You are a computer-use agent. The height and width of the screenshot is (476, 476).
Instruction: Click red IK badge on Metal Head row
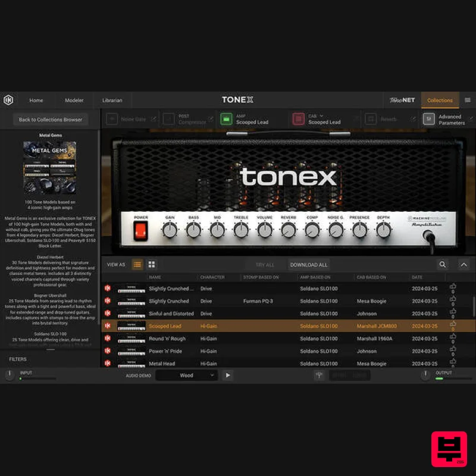[108, 363]
